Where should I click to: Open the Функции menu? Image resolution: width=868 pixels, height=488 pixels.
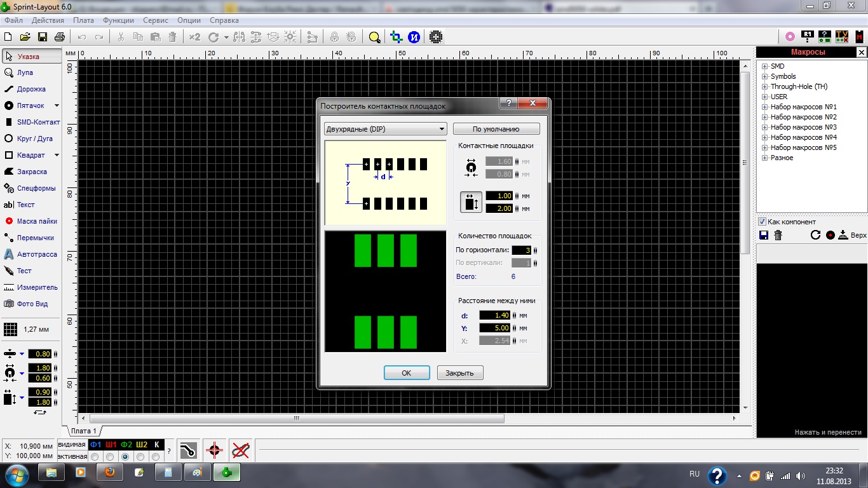118,20
